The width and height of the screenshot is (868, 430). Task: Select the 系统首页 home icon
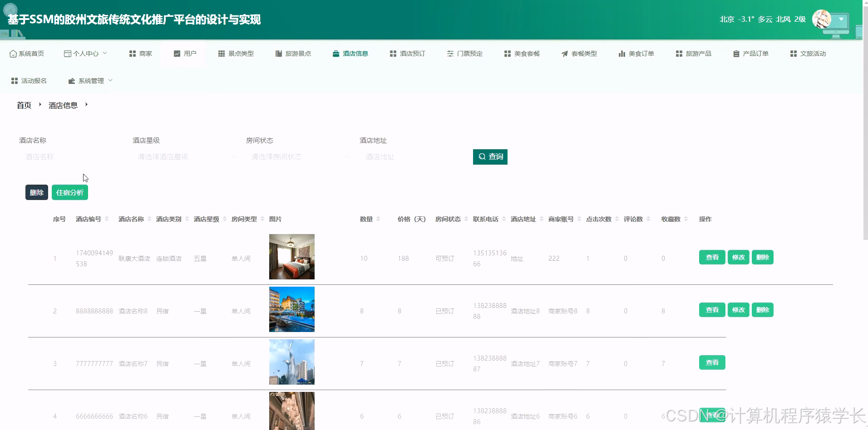pyautogui.click(x=13, y=53)
